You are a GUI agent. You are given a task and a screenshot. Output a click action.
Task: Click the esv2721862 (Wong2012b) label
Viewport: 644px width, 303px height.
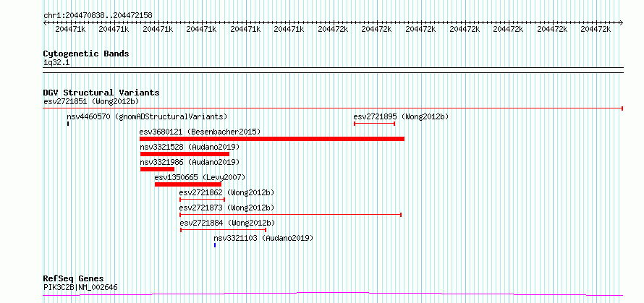(x=226, y=192)
